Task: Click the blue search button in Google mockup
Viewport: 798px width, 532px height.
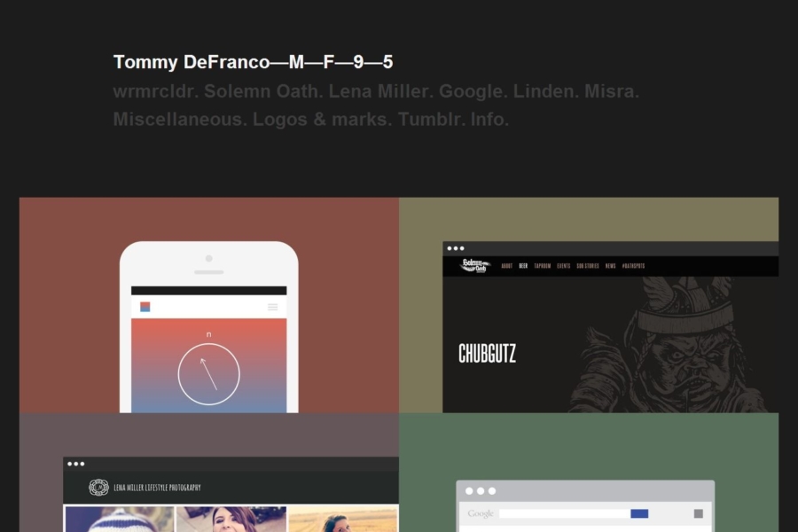Action: click(x=639, y=513)
